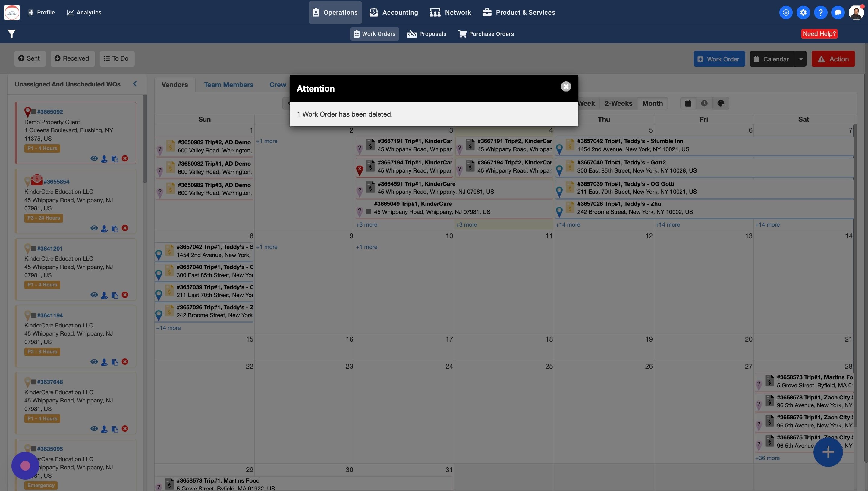Open work order link #3641201
Image resolution: width=868 pixels, height=491 pixels.
(50, 249)
